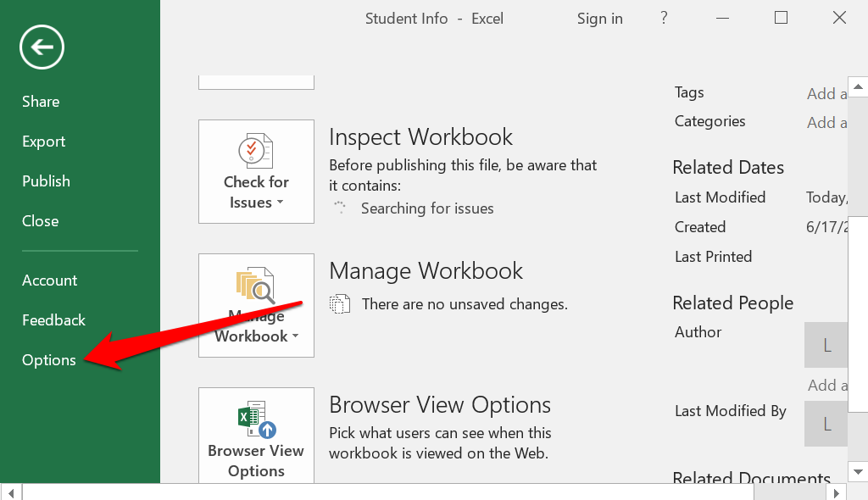The height and width of the screenshot is (500, 868).
Task: Open the Account page
Action: (x=49, y=281)
